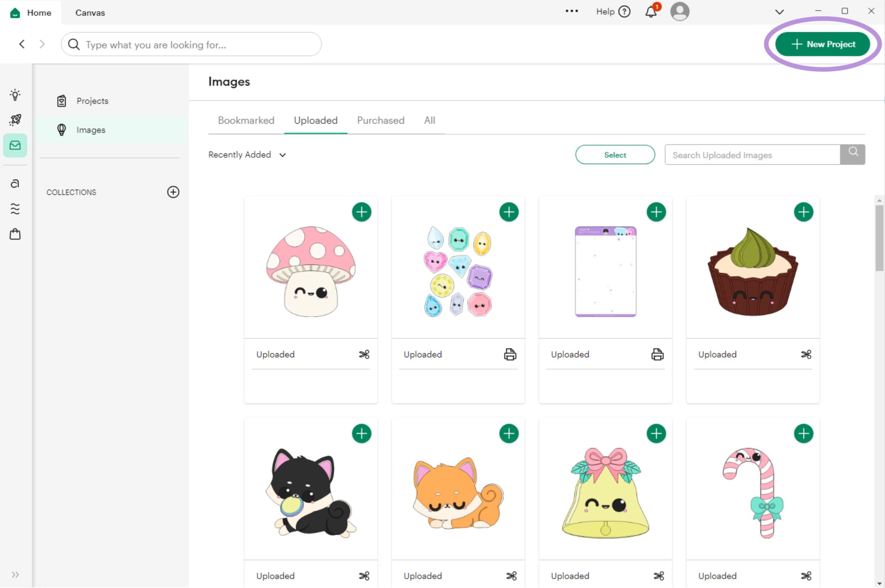Open the three dots more menu
Screen dimensions: 885x588
click(x=571, y=11)
